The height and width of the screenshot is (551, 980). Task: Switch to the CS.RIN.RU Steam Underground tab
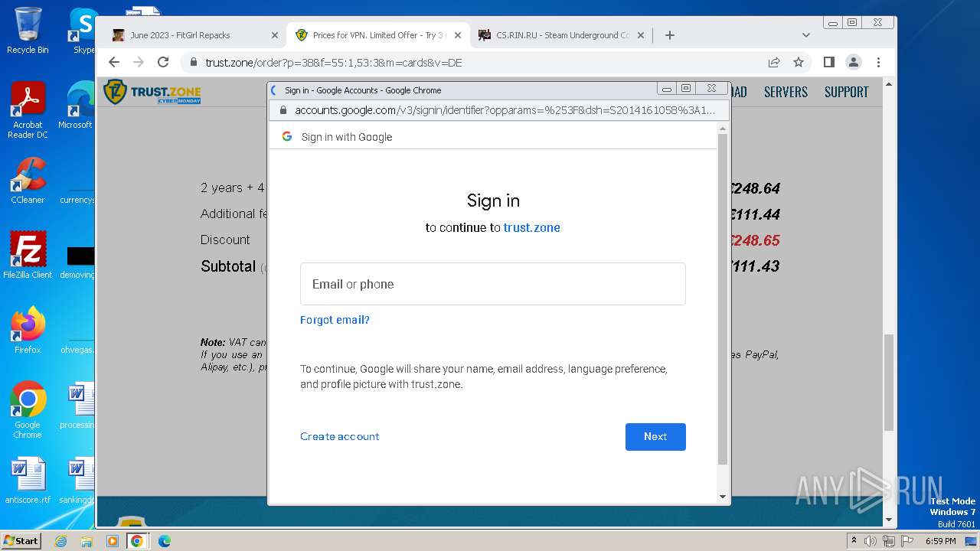click(563, 35)
